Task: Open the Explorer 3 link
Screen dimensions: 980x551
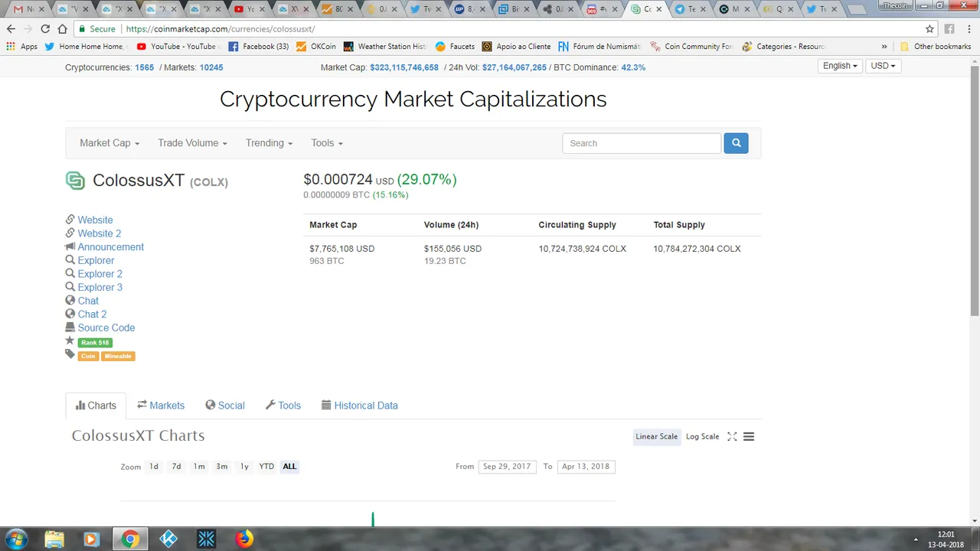Action: click(x=100, y=287)
